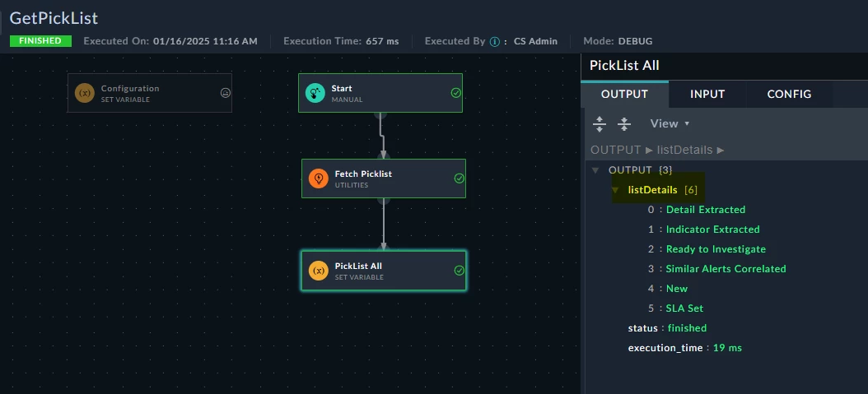Viewport: 868px width, 394px height.
Task: Click the Configuration step skipped face icon
Action: pyautogui.click(x=226, y=93)
